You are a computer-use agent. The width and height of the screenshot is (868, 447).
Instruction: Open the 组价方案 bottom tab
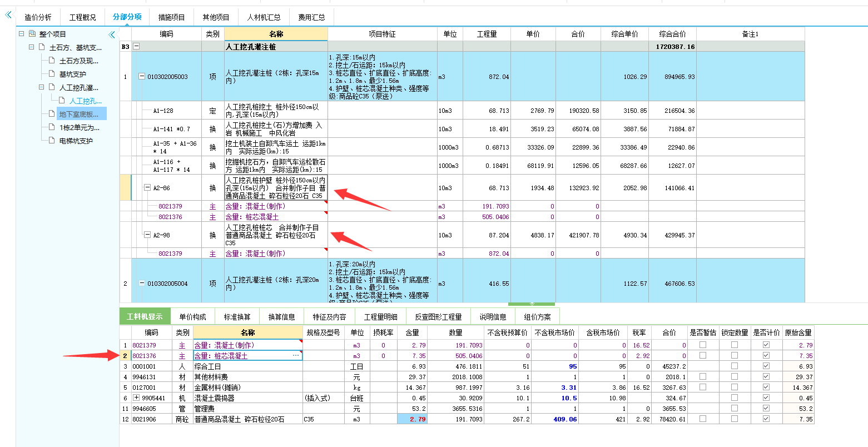(x=538, y=316)
